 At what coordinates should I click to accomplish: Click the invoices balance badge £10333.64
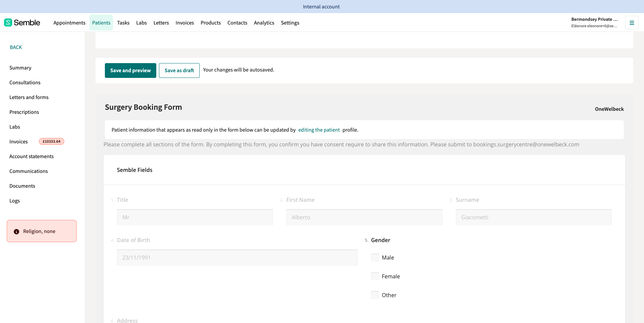51,141
